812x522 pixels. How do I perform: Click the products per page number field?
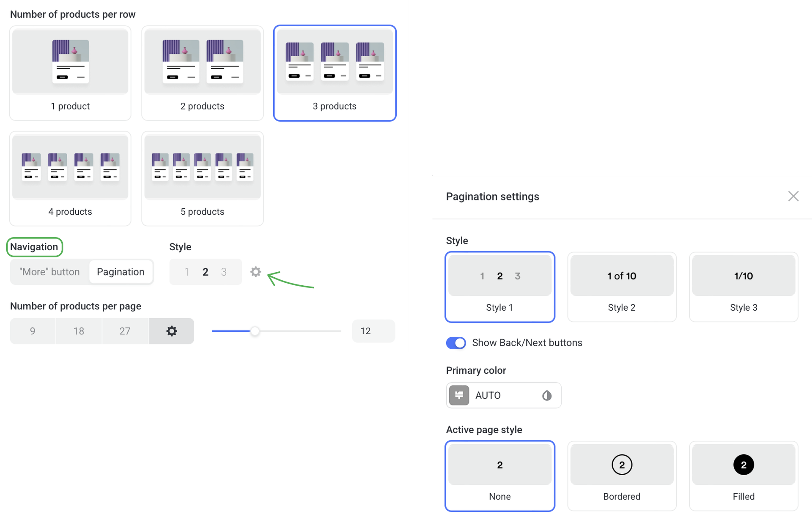(x=373, y=331)
